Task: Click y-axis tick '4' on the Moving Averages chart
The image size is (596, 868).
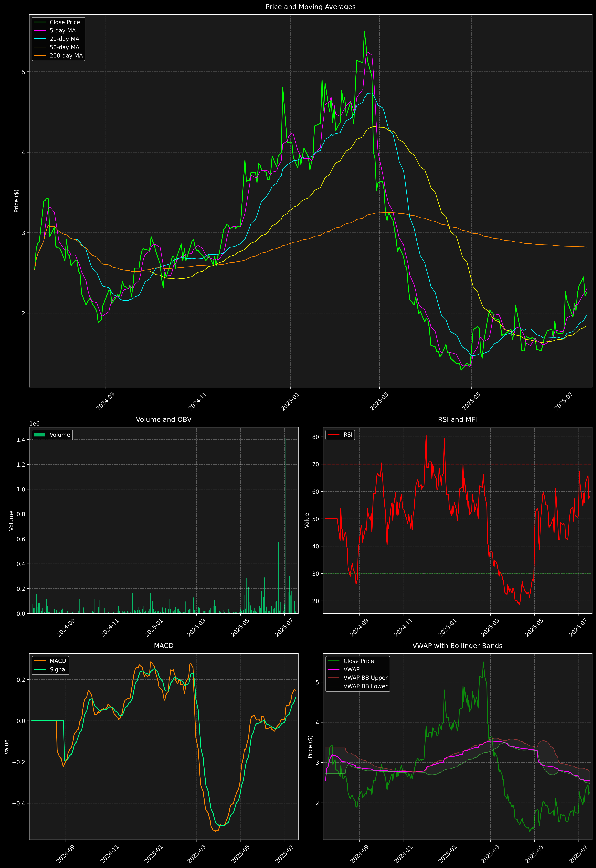Action: (23, 152)
